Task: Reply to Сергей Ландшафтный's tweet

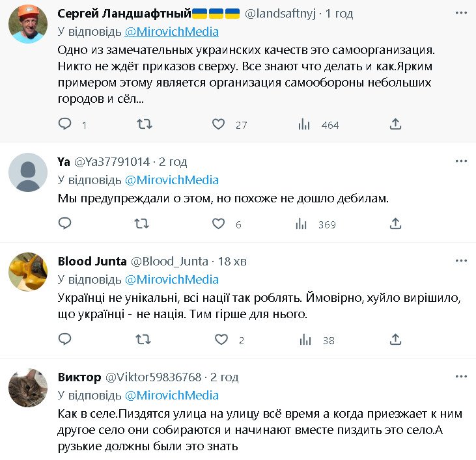Action: click(x=65, y=124)
